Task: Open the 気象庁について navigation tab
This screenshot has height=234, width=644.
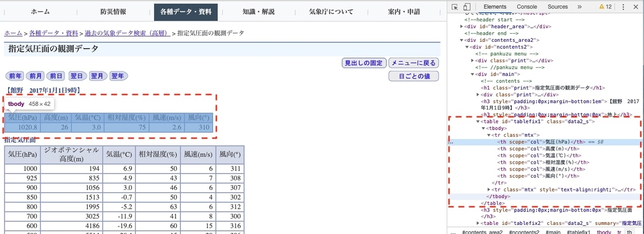Action: pos(331,12)
